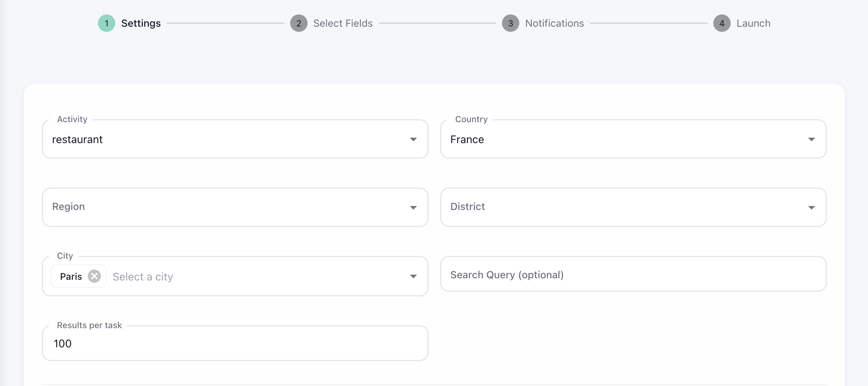The height and width of the screenshot is (386, 868).
Task: Jump to the Launch step label
Action: pyautogui.click(x=753, y=23)
